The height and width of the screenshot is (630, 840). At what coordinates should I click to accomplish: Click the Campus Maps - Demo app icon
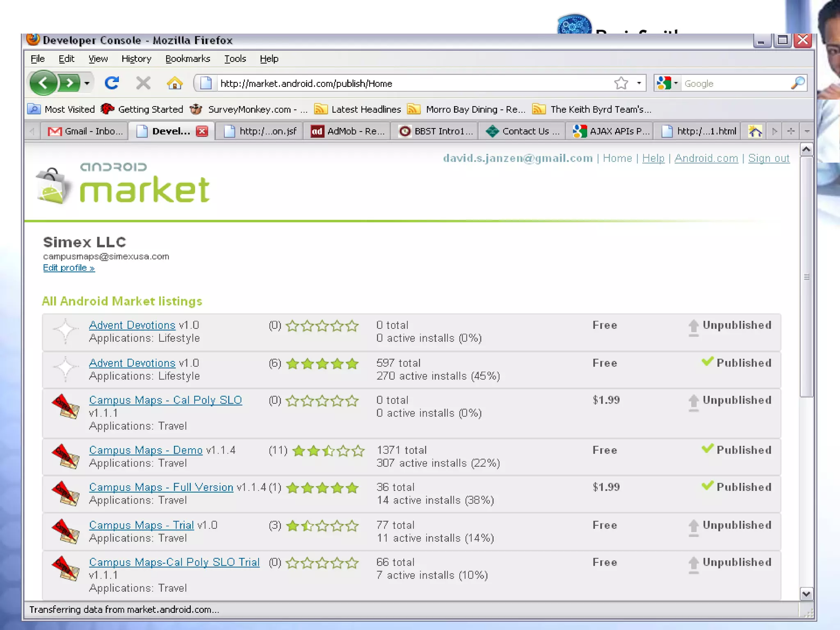click(x=65, y=456)
